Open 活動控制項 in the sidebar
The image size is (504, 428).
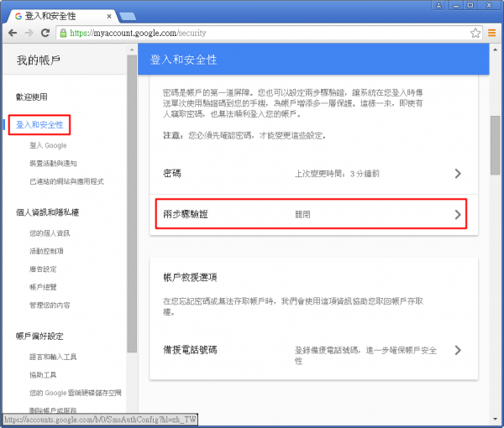(46, 250)
